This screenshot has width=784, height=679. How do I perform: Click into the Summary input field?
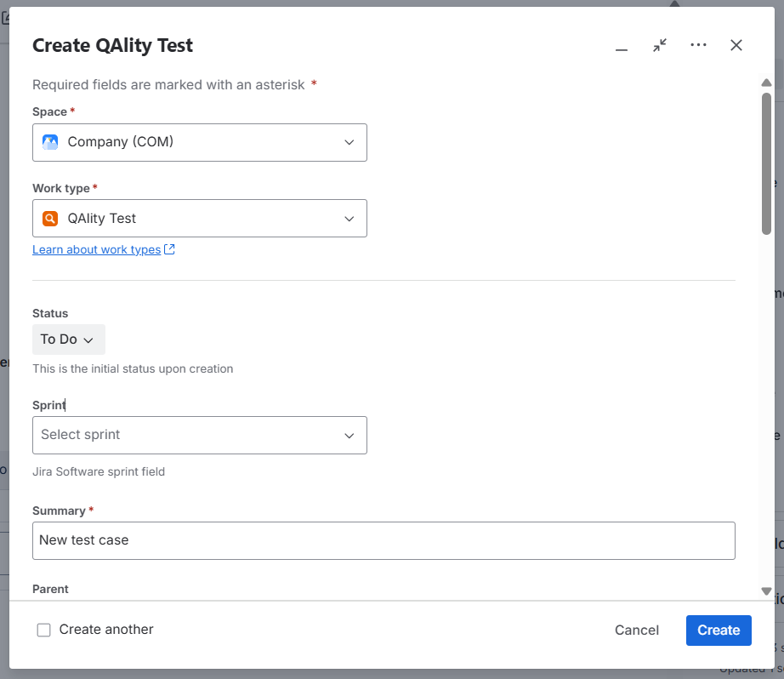pyautogui.click(x=383, y=541)
